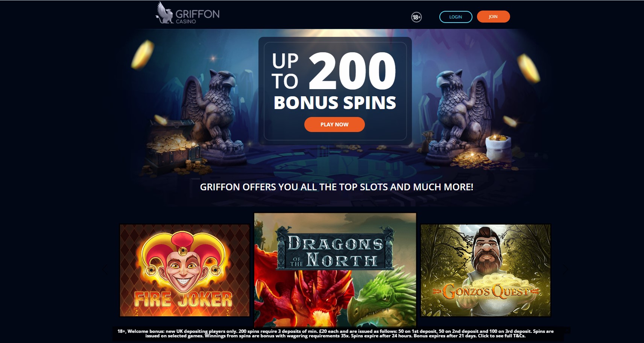644x343 pixels.
Task: Click the falling gold coin at top right
Action: tap(529, 68)
